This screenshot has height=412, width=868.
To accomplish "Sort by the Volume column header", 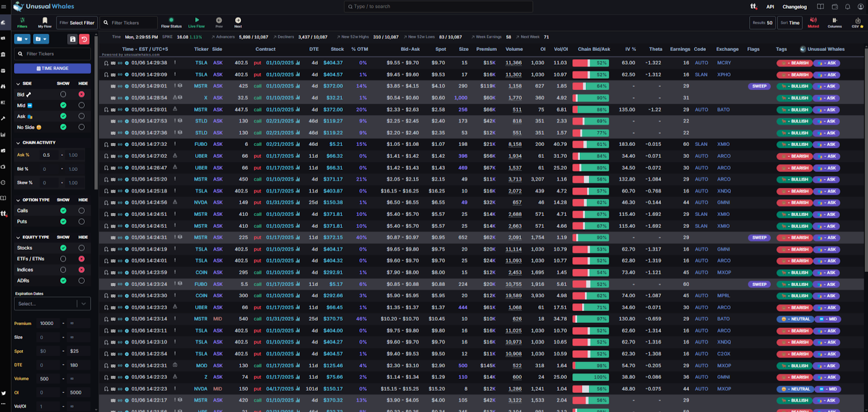I will [514, 49].
